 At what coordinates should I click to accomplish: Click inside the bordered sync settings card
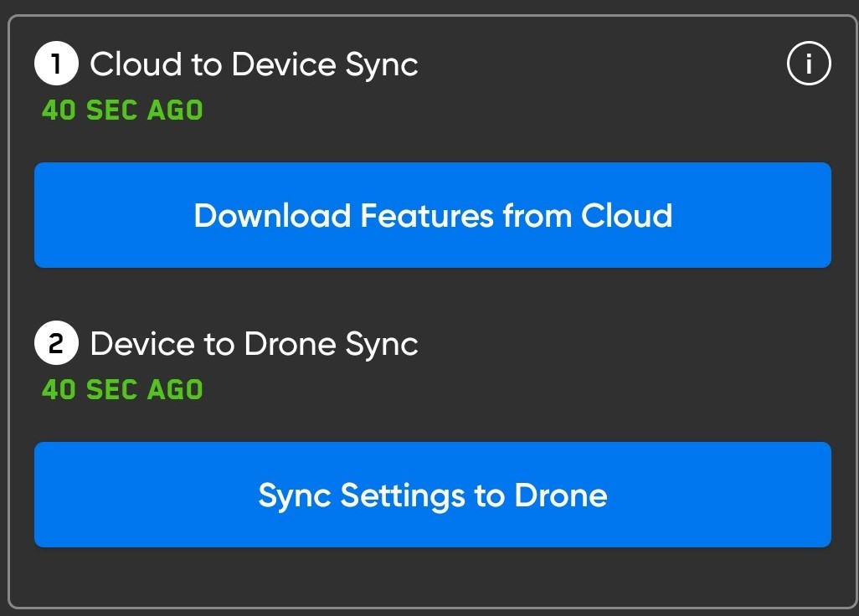(432, 577)
